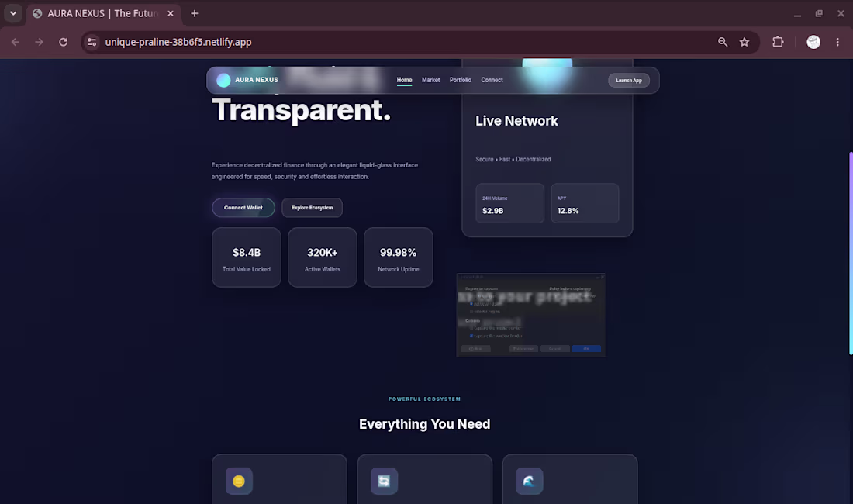Click the Launch App button

point(628,81)
